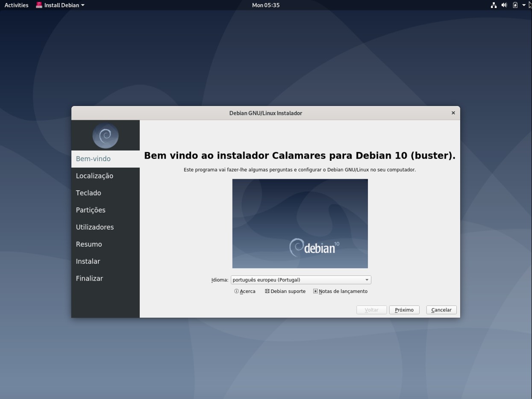
Task: Select the Localização step in the sidebar
Action: (x=94, y=176)
